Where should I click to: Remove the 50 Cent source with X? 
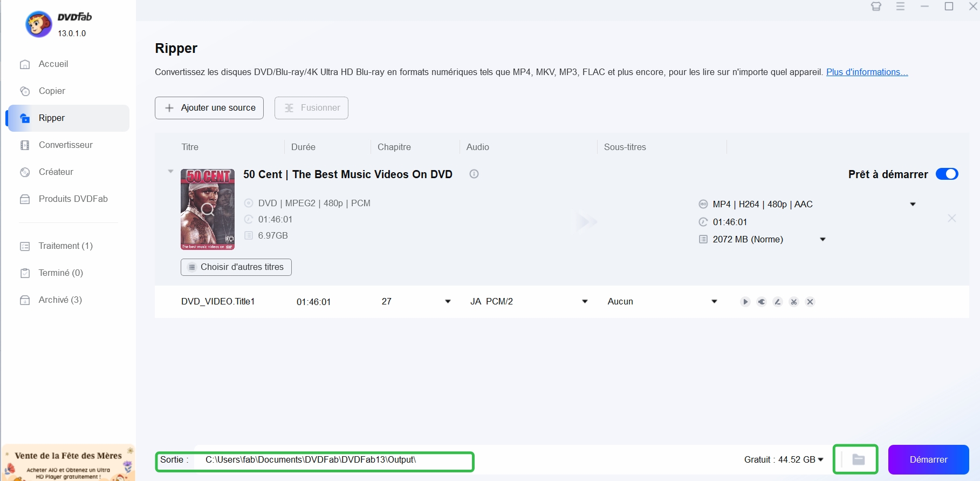coord(952,218)
